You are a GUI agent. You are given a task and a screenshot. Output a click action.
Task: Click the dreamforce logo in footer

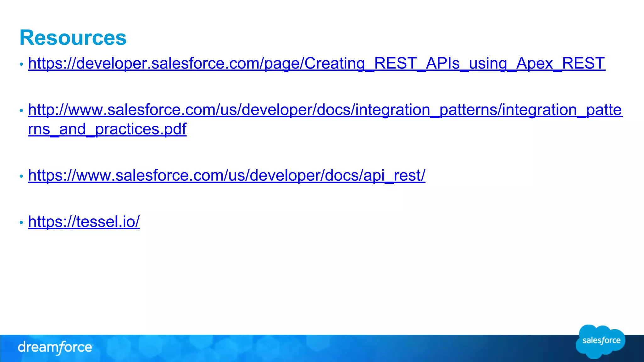coord(55,348)
